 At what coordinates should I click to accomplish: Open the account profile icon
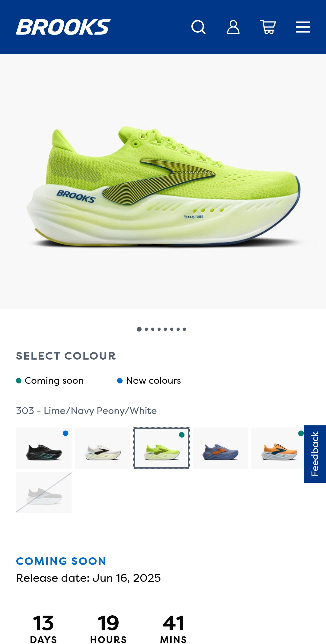click(233, 27)
